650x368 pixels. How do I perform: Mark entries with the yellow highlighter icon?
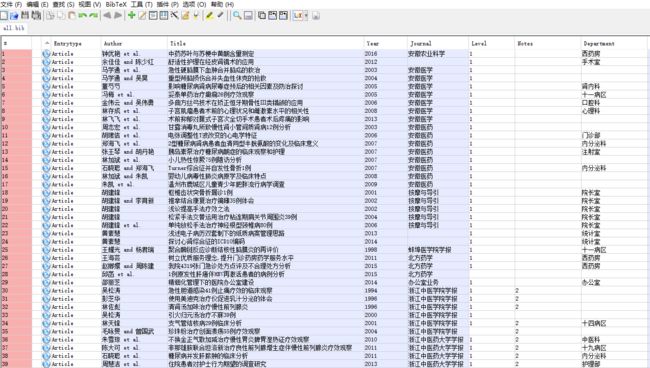[x=210, y=16]
